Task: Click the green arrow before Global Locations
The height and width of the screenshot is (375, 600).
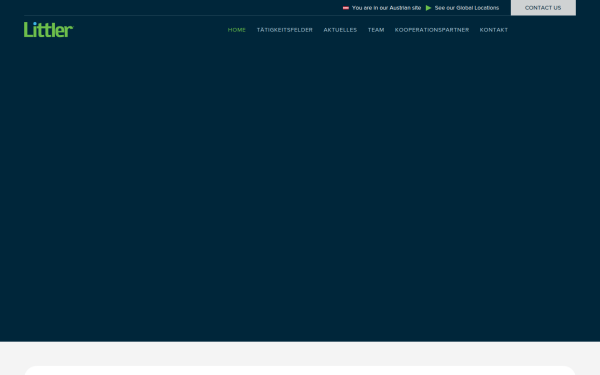Action: pyautogui.click(x=428, y=8)
